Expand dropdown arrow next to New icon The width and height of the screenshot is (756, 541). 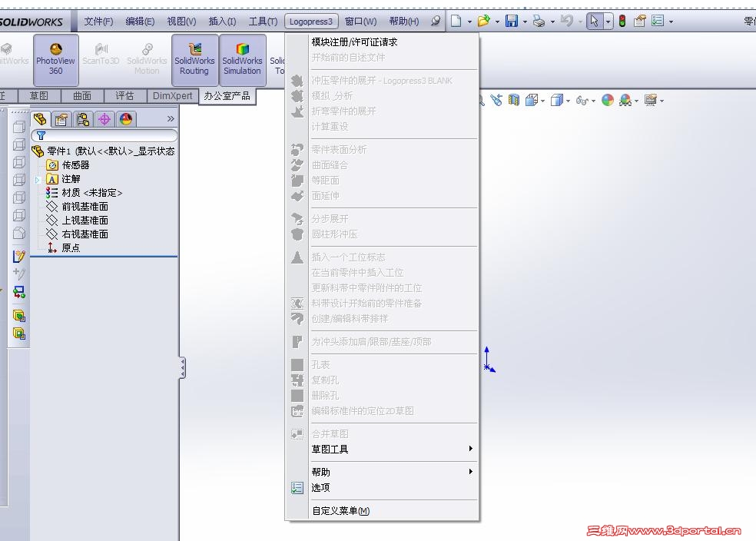click(469, 22)
